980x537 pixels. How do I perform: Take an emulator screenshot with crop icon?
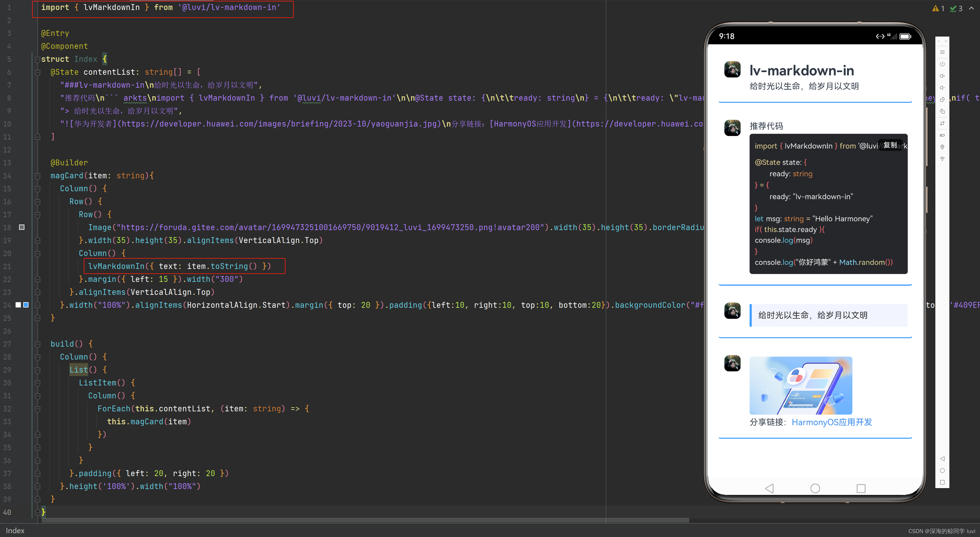pos(942,123)
